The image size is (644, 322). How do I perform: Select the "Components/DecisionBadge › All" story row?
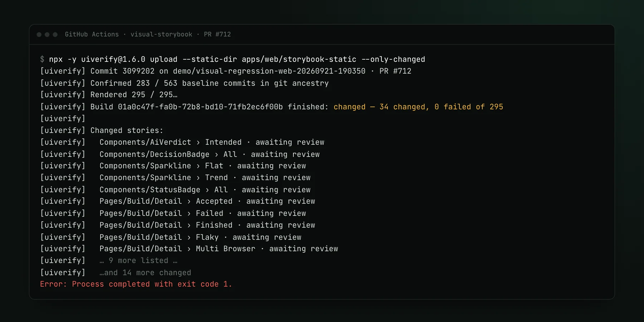click(x=180, y=154)
